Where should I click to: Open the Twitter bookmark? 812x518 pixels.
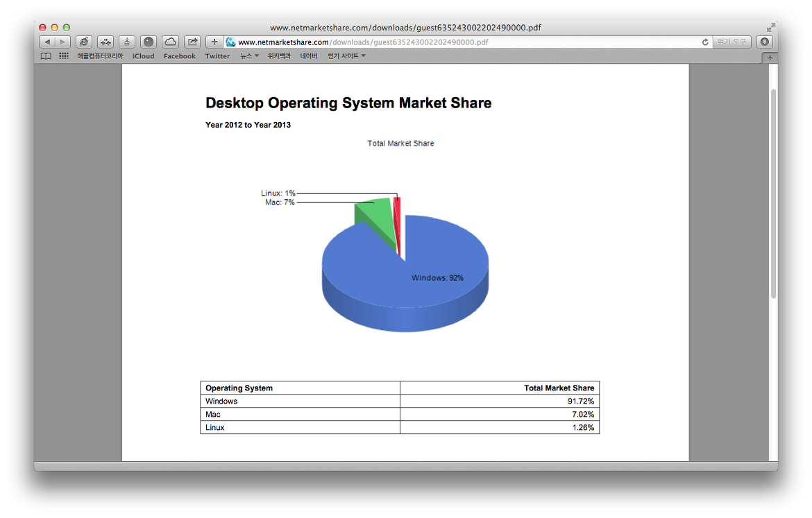coord(217,56)
